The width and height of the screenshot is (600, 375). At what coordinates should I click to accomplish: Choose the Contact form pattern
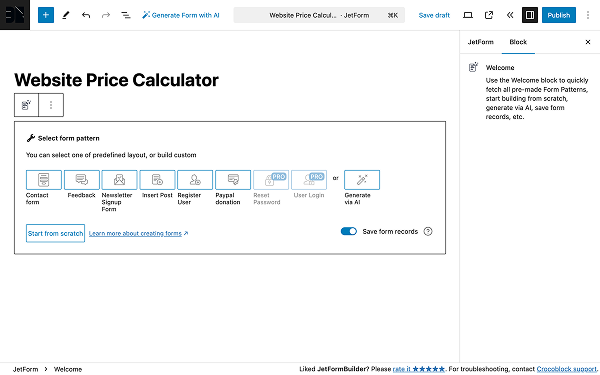44,180
